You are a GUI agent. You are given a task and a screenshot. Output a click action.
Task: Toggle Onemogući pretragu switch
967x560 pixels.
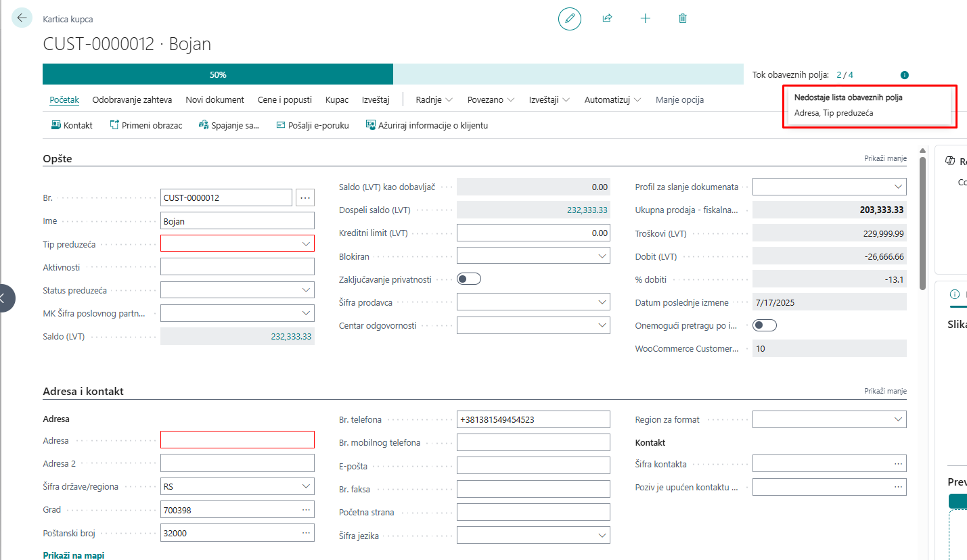(765, 325)
